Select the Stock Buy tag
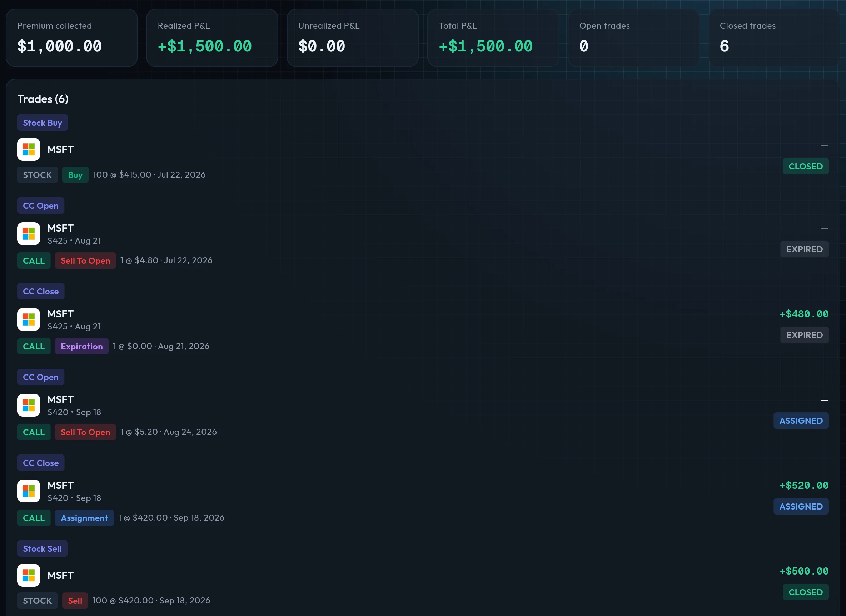The image size is (846, 616). tap(43, 123)
